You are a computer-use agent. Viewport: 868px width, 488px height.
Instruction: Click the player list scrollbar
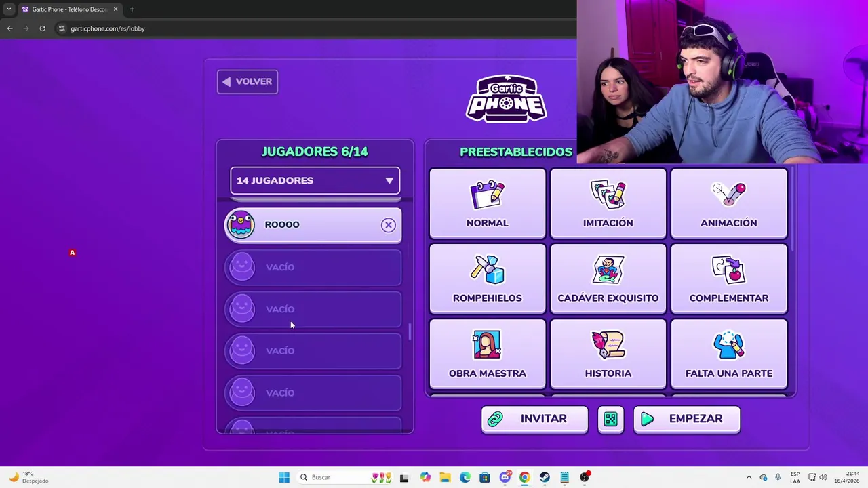pos(409,332)
